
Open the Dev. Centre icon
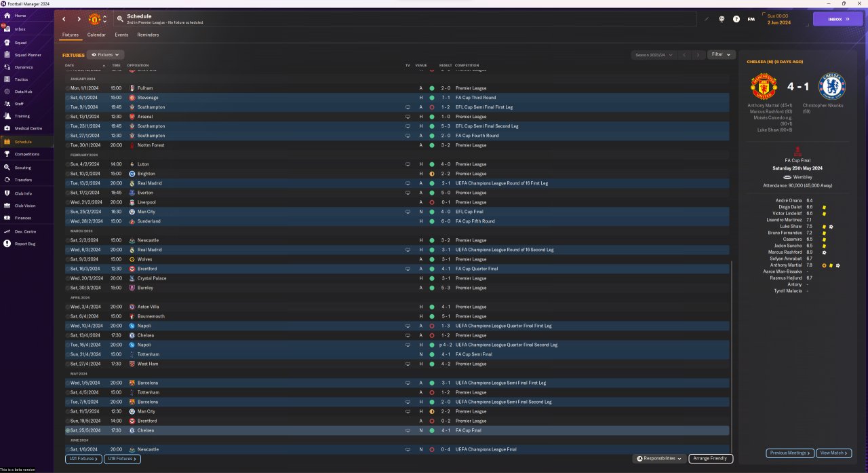tap(6, 231)
